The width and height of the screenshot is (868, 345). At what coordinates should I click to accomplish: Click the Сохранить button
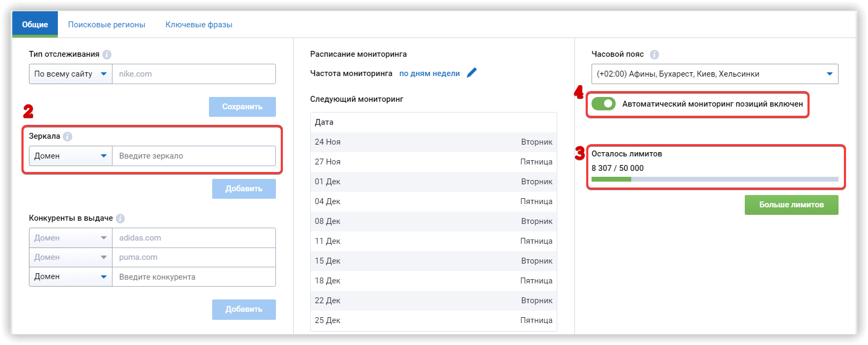tap(242, 107)
